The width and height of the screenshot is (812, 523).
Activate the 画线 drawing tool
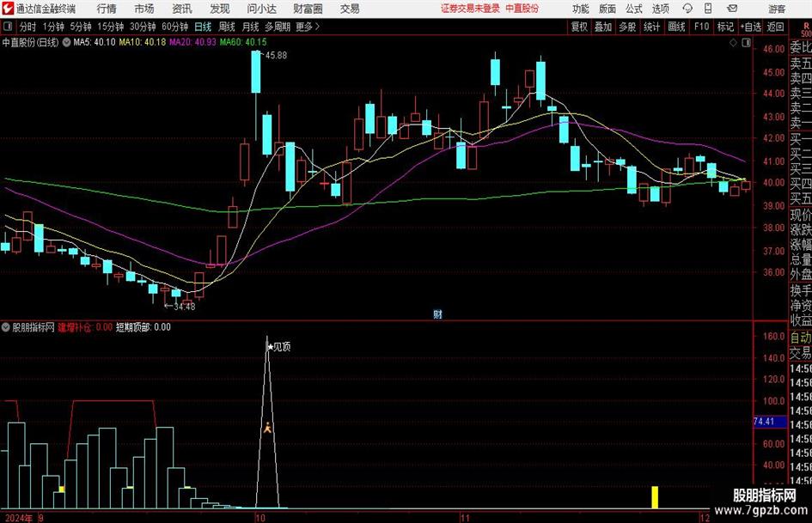(676, 27)
